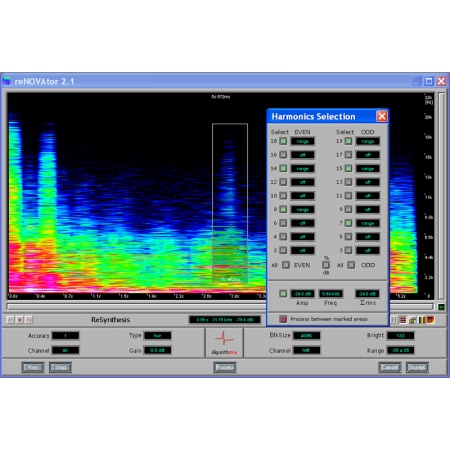Image resolution: width=450 pixels, height=450 pixels.
Task: Toggle Process between marked areas
Action: click(283, 319)
